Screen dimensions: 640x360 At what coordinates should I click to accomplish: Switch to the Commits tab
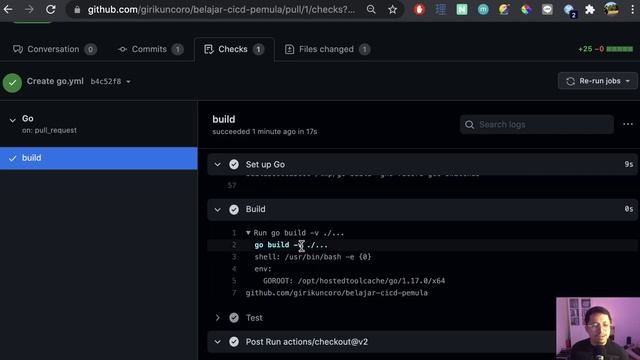click(x=150, y=49)
